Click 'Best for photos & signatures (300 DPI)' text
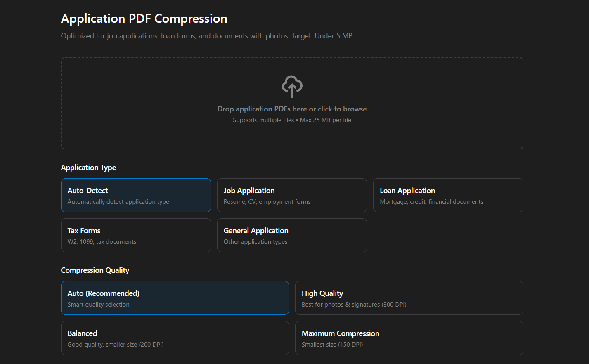This screenshot has height=364, width=589. pyautogui.click(x=354, y=305)
